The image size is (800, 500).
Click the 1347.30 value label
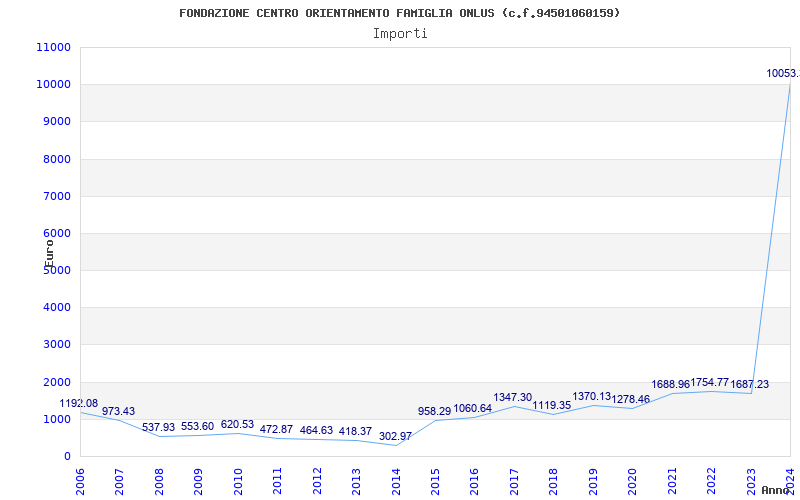pyautogui.click(x=513, y=397)
